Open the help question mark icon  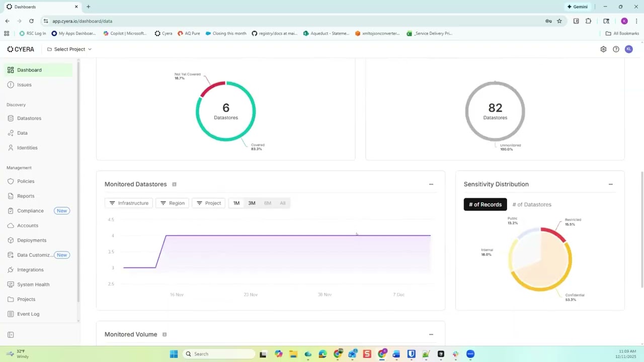pyautogui.click(x=616, y=49)
